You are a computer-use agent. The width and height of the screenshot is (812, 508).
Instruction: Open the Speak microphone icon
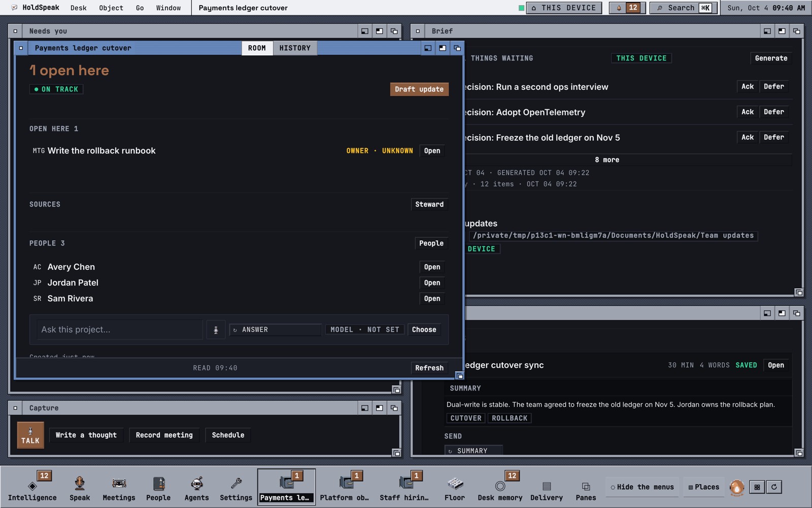(x=80, y=487)
